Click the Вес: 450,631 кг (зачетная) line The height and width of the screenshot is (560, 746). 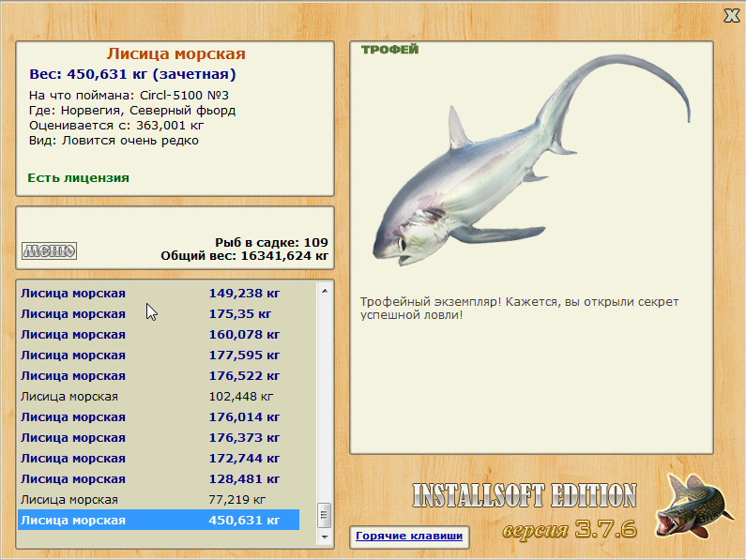[x=132, y=74]
